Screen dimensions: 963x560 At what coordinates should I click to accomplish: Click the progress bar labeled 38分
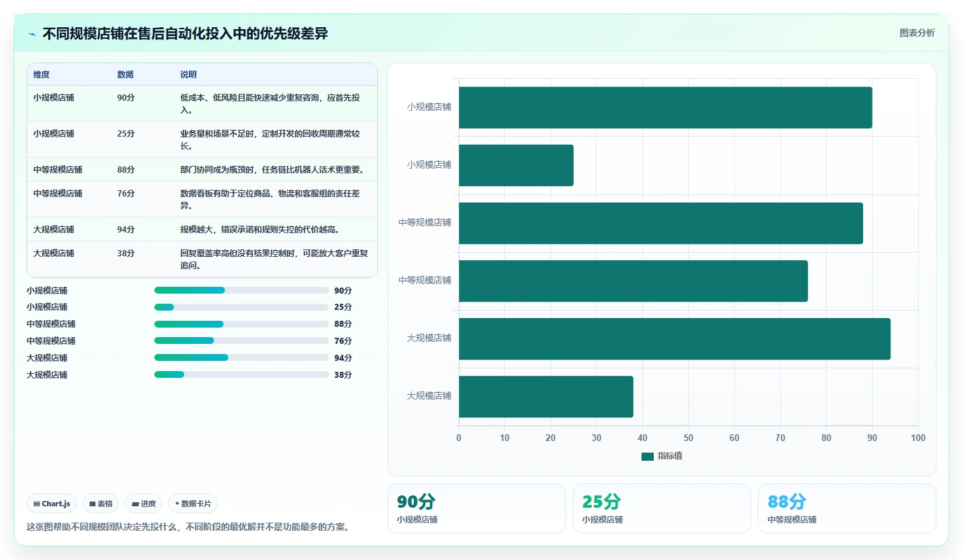(241, 374)
